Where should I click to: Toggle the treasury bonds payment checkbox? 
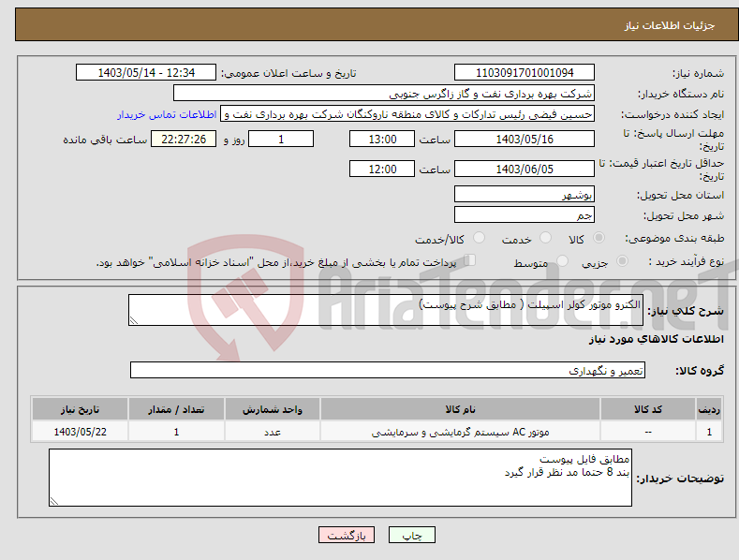[x=469, y=260]
